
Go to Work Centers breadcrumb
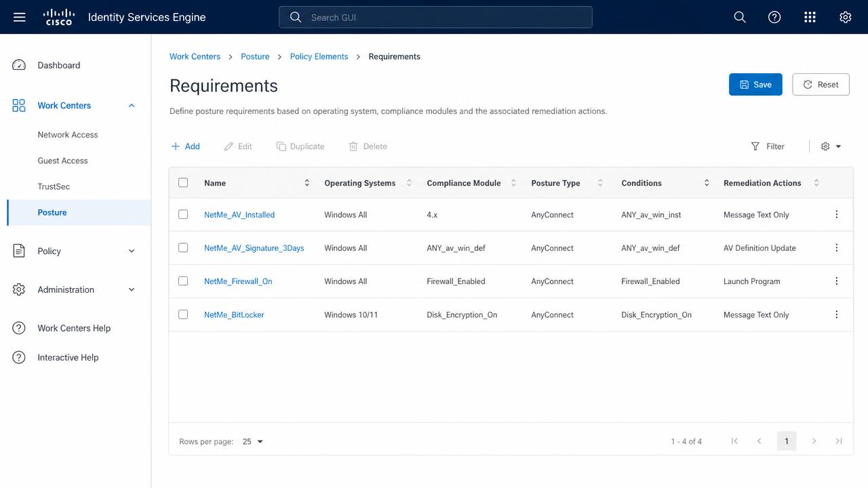pyautogui.click(x=195, y=57)
